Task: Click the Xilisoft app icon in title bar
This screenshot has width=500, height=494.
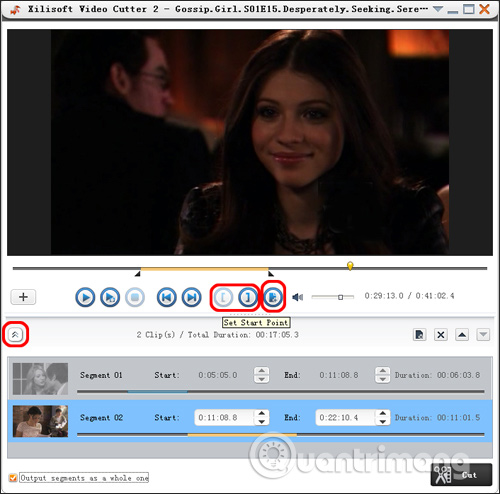Action: 15,10
